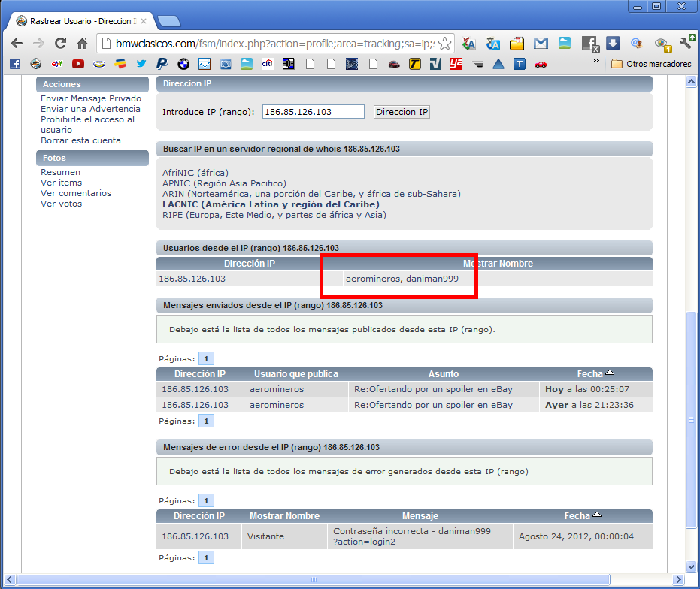700x589 pixels.
Task: Open the blue triangle bookmark icon
Action: click(498, 64)
